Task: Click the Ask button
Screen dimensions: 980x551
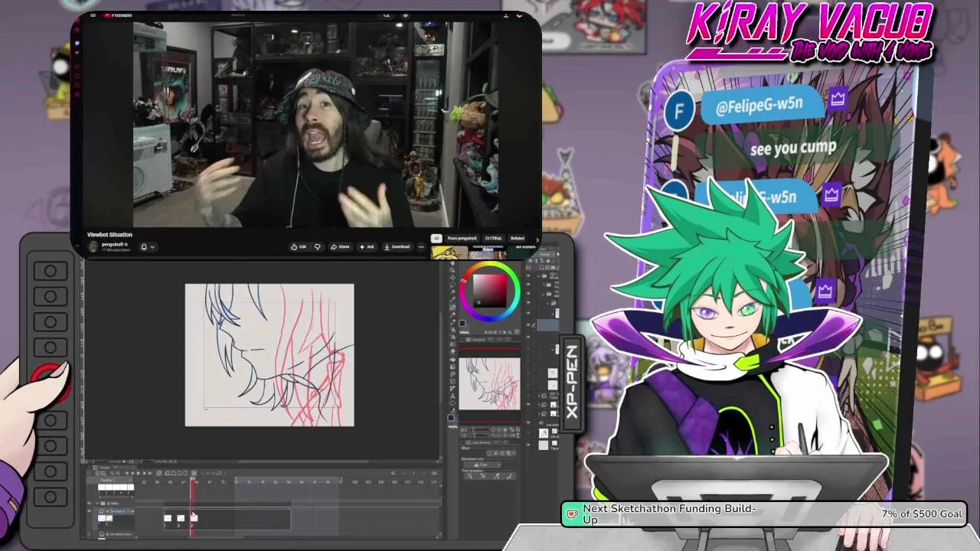Action: pos(367,246)
